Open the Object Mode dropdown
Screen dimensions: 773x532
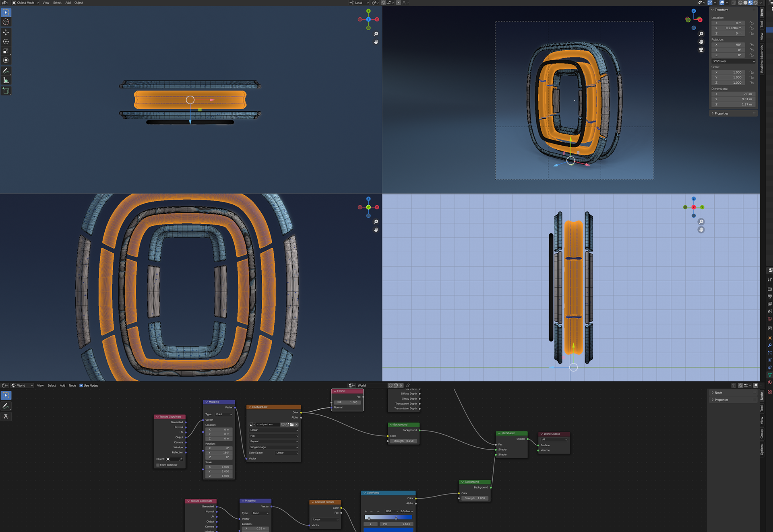pyautogui.click(x=25, y=3)
